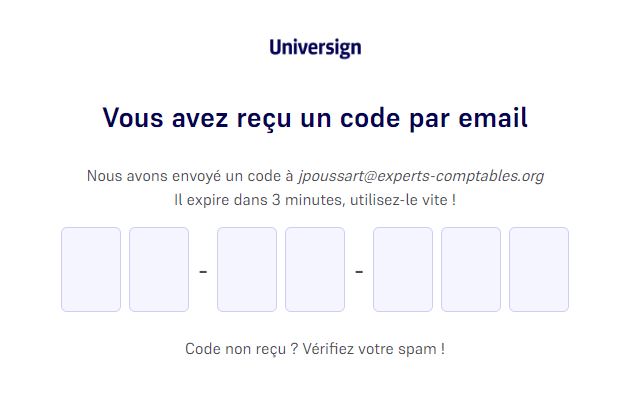Click the 'Code non reçu ?' text
Image resolution: width=635 pixels, height=402 pixels.
(x=241, y=349)
